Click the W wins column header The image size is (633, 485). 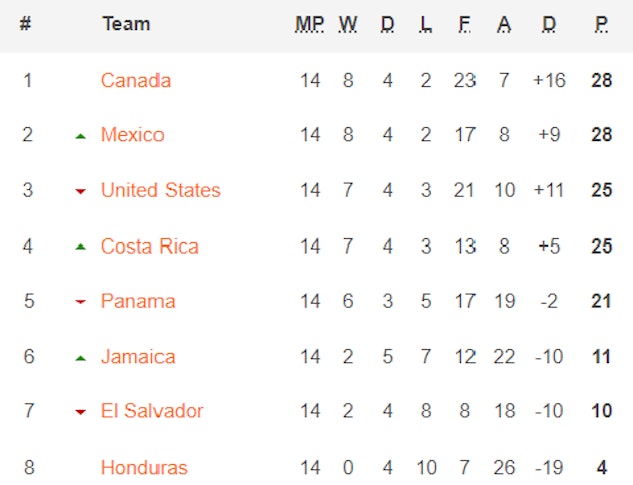click(348, 24)
